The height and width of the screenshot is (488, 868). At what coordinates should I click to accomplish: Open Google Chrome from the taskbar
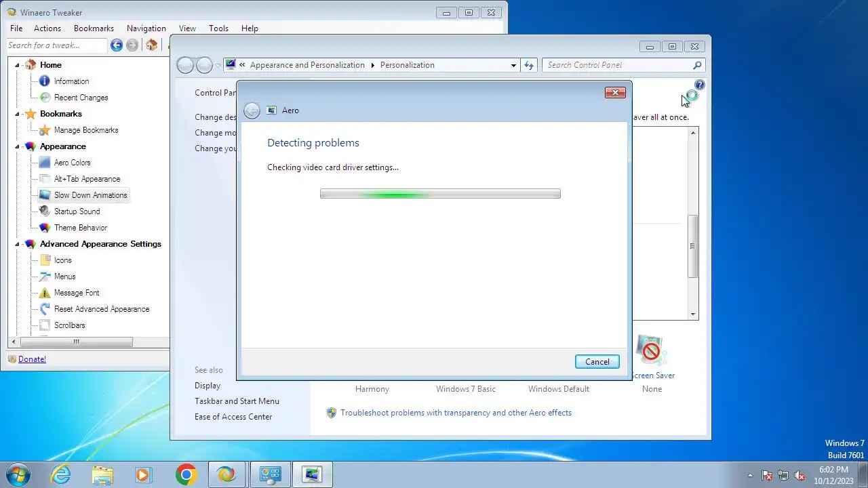coord(186,474)
